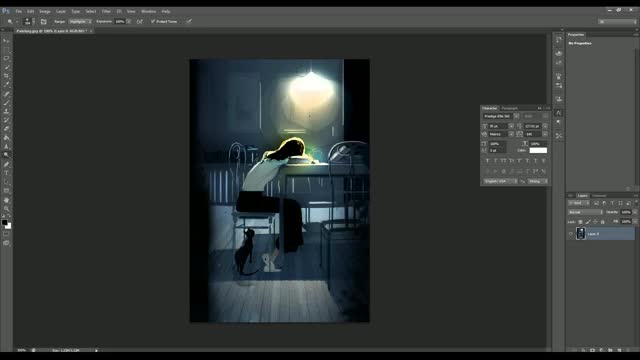Open the Range dropdown showing Highlights
The width and height of the screenshot is (640, 360).
point(80,21)
